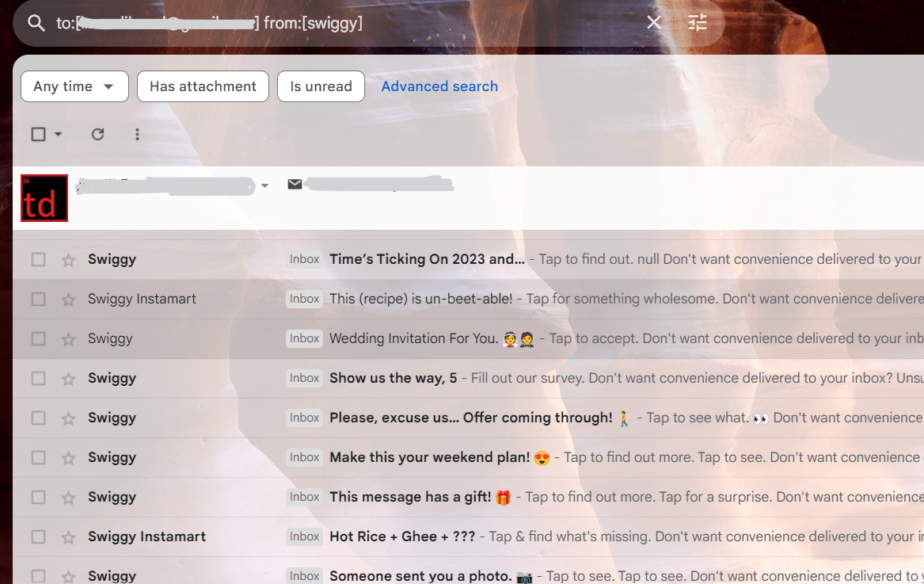Select checkbox for message has a gift email

pyautogui.click(x=38, y=497)
